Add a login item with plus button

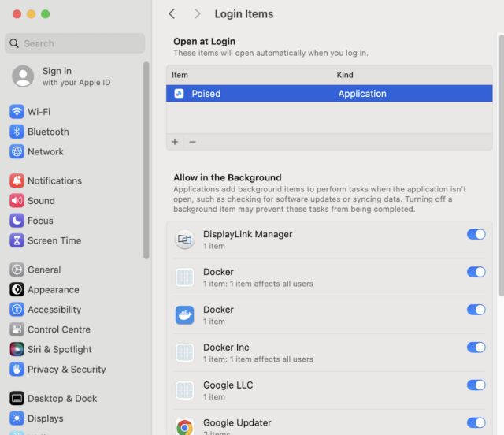click(x=175, y=142)
